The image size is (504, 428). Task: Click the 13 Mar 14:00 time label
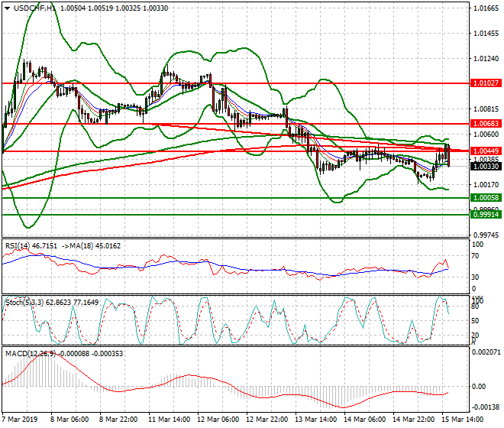pyautogui.click(x=316, y=420)
